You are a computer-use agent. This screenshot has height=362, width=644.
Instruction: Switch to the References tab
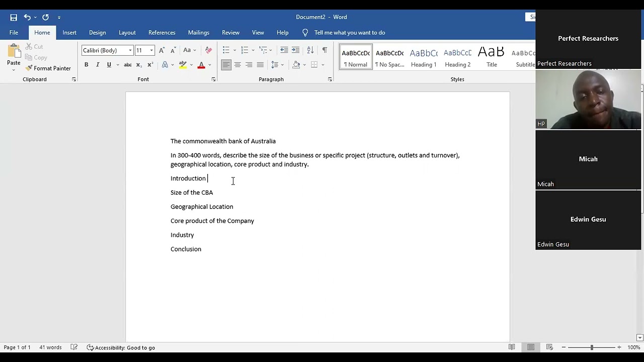point(162,33)
